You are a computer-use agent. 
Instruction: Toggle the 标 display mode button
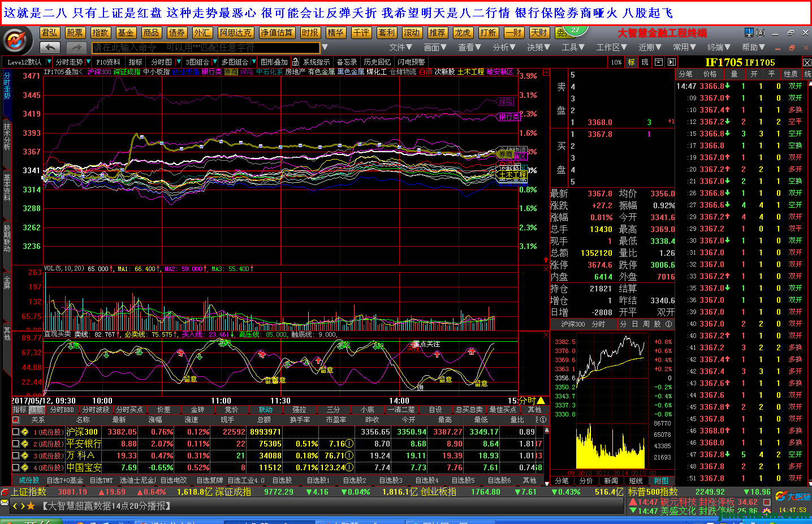point(632,62)
